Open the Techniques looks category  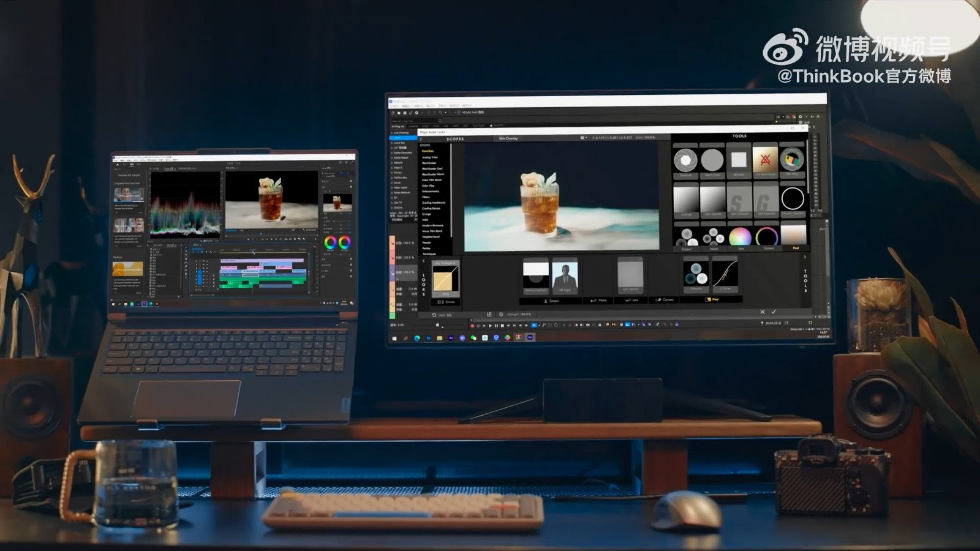(x=429, y=254)
